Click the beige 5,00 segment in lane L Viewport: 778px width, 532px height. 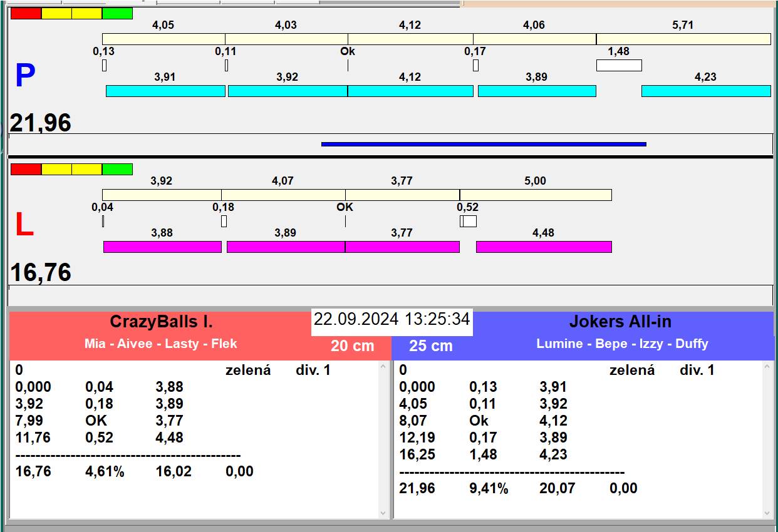535,195
